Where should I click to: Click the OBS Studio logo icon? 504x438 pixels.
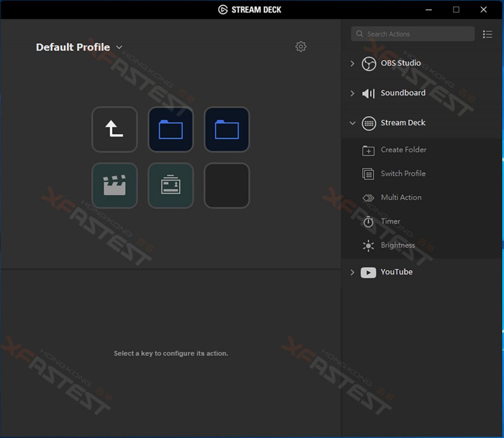coord(369,63)
